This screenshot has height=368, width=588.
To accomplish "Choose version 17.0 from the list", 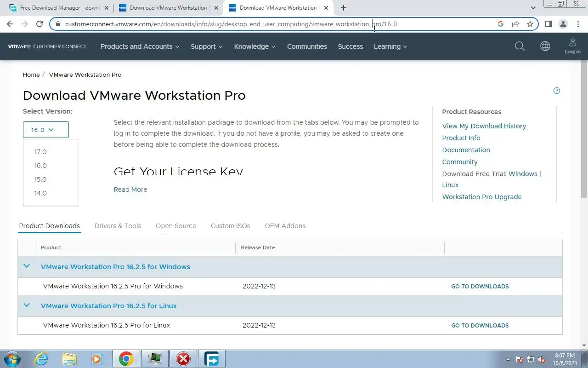I will (x=40, y=152).
